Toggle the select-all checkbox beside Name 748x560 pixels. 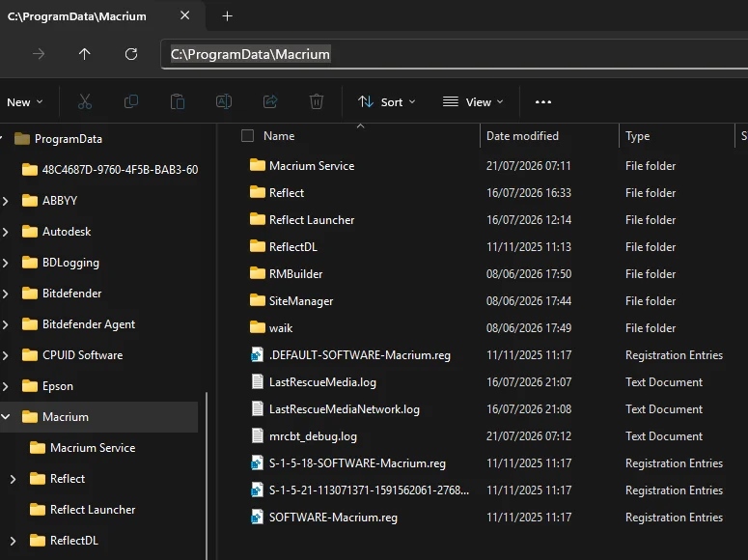click(x=247, y=136)
